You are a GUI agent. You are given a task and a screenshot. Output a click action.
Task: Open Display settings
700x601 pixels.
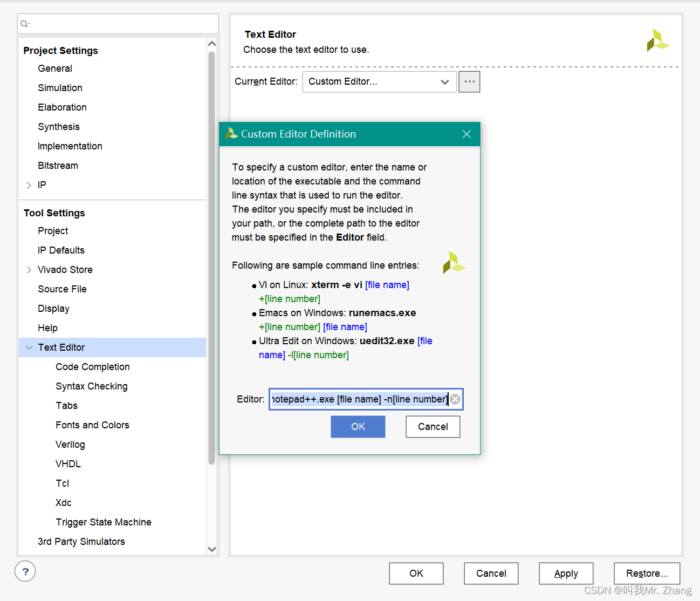tap(53, 309)
